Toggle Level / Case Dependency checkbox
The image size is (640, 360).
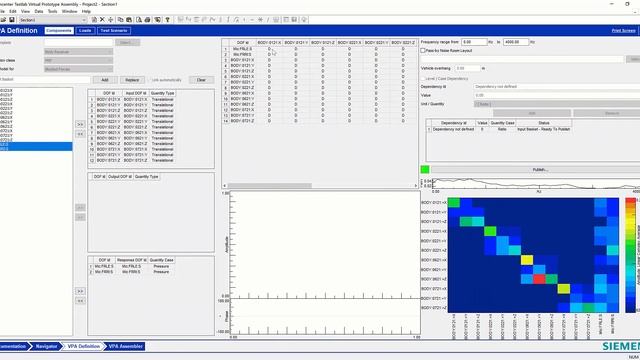423,78
